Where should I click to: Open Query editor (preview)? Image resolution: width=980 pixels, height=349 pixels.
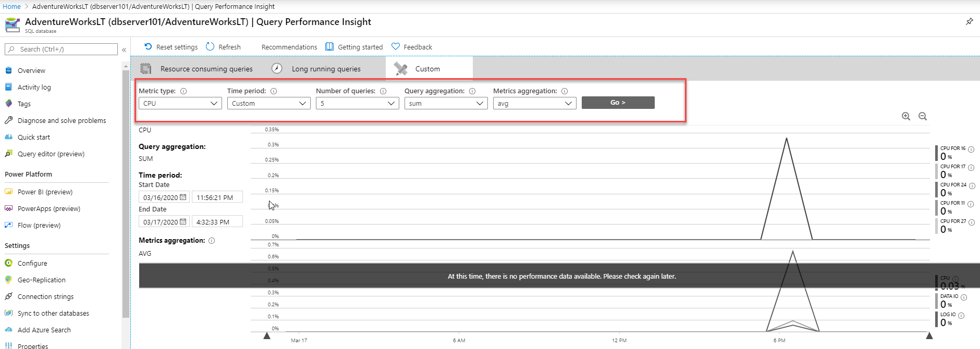[x=51, y=154]
